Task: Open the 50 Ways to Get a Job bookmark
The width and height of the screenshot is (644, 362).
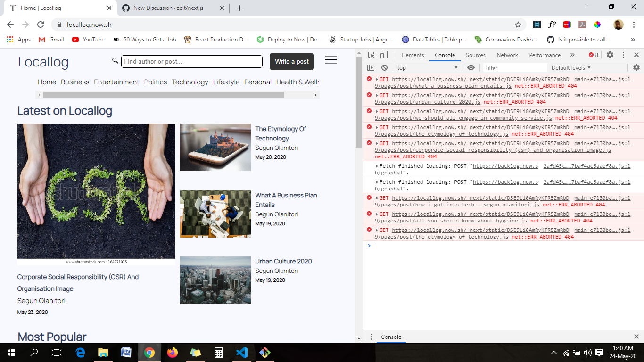Action: [144, 40]
